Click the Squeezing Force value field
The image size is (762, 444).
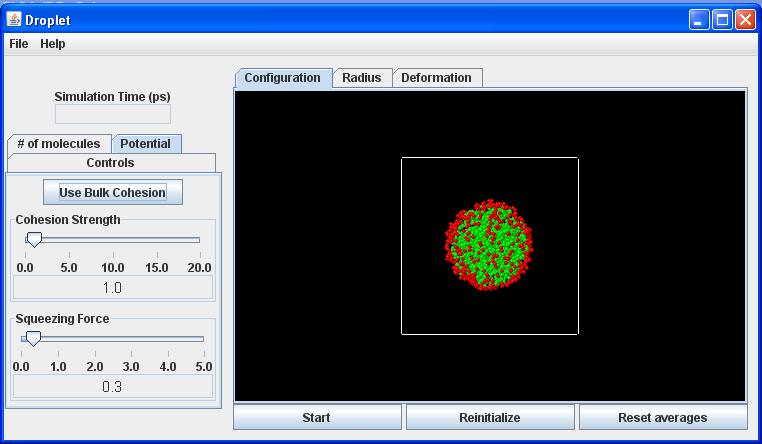pos(112,387)
